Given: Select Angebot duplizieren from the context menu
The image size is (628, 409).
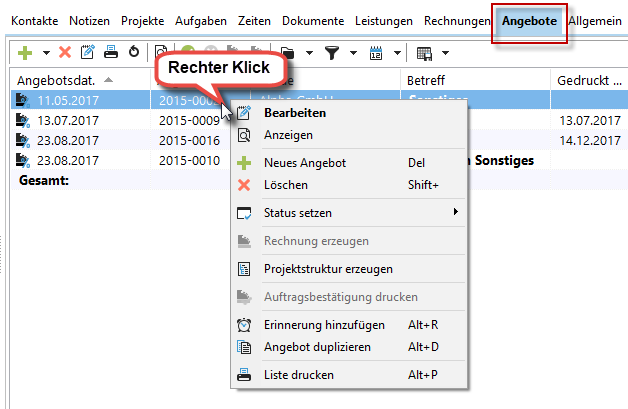Looking at the screenshot, I should [x=317, y=347].
